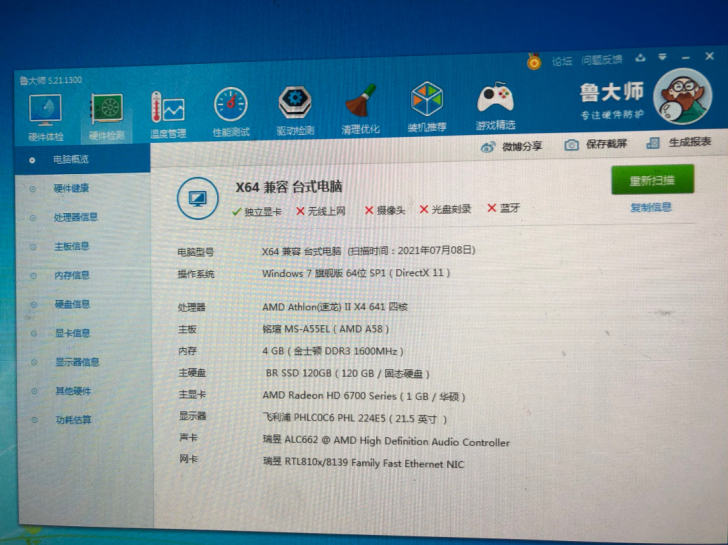Click the RTL810x/8139 Ethernet NIC value

click(x=364, y=463)
